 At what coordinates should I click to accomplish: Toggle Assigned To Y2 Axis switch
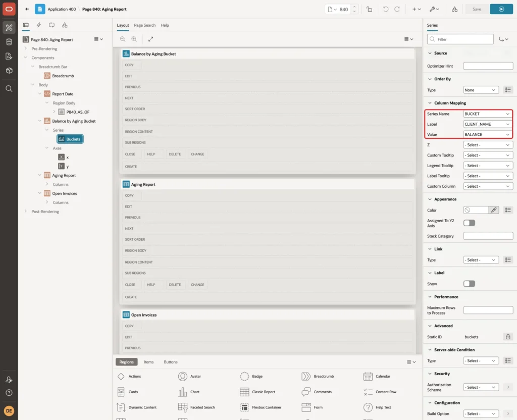click(469, 223)
